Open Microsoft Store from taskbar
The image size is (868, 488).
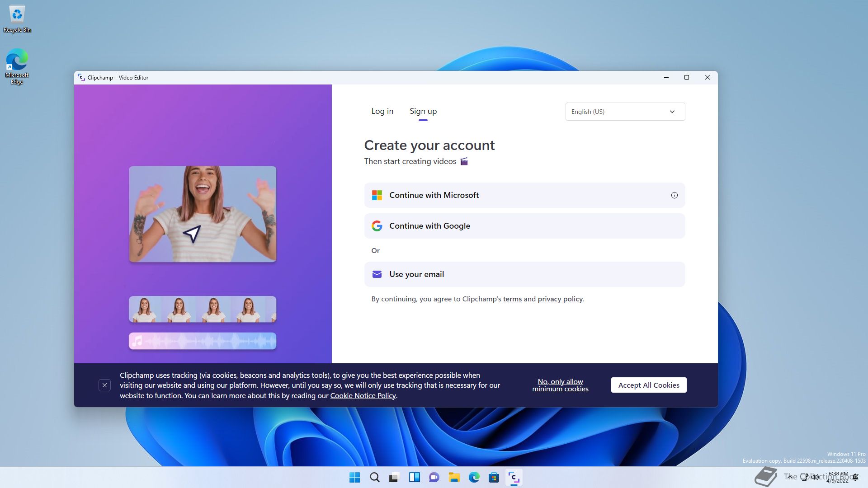[494, 477]
